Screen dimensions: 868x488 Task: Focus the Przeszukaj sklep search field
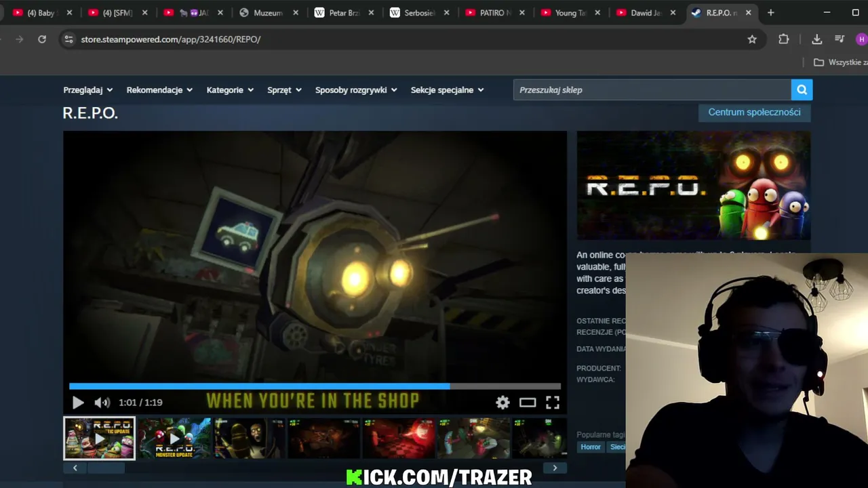pyautogui.click(x=652, y=89)
